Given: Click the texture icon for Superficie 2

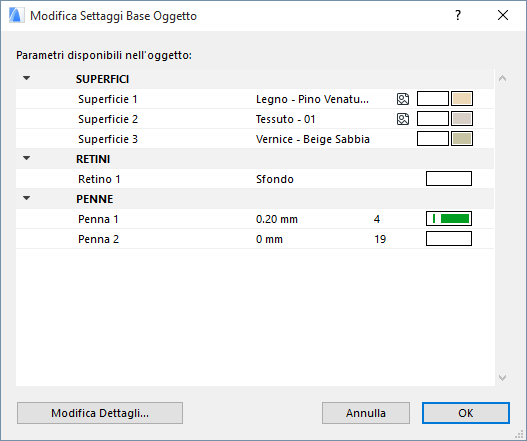Looking at the screenshot, I should 403,119.
